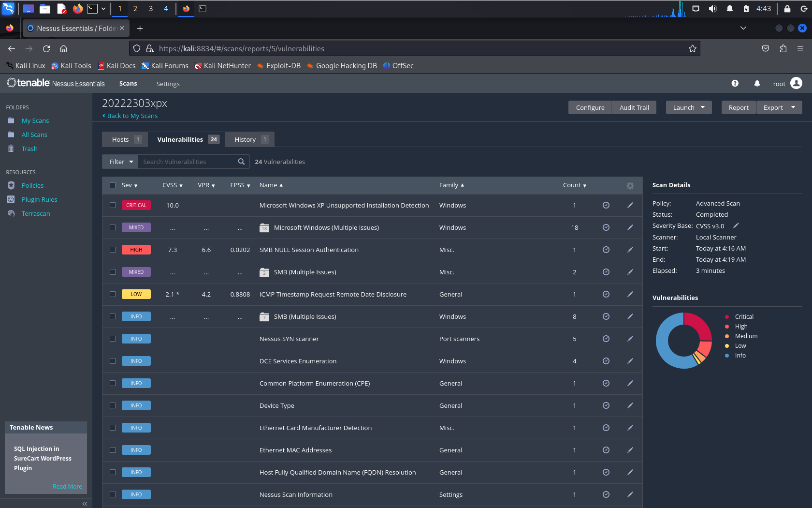
Task: Open the Scans top menu
Action: pyautogui.click(x=128, y=83)
